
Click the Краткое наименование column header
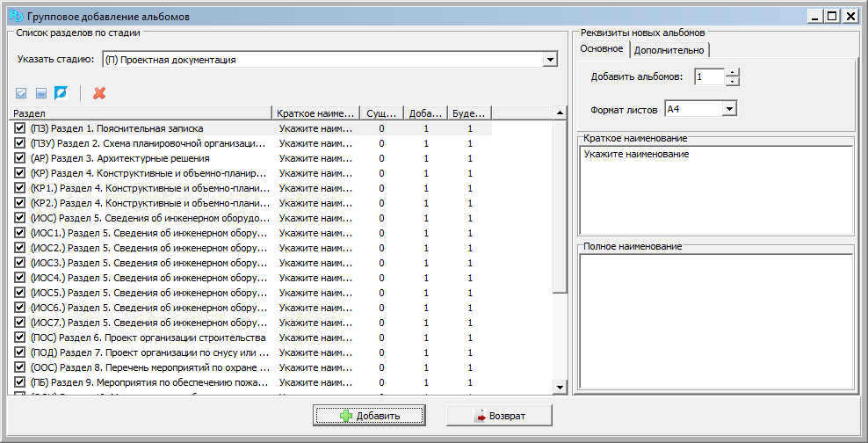[316, 113]
